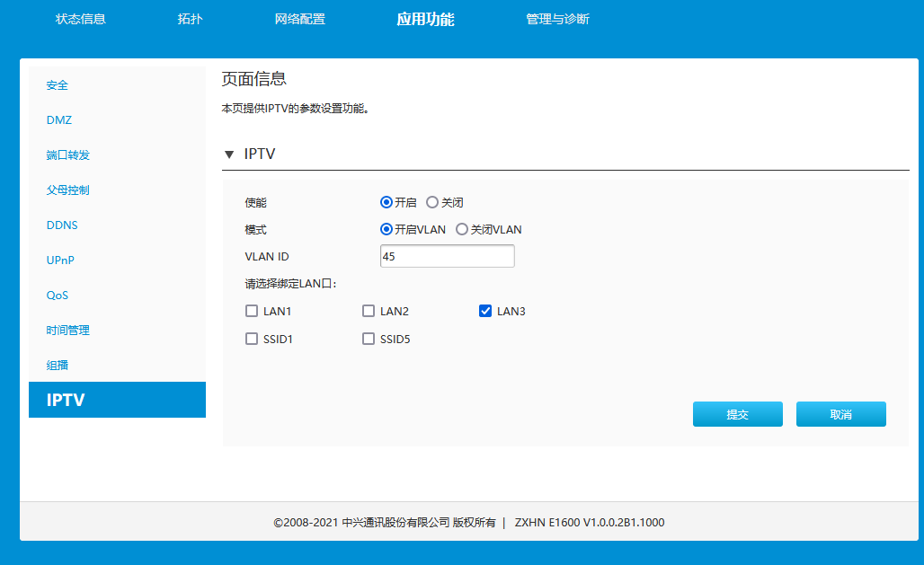Go to 网络配置 section
The image size is (924, 565).
pyautogui.click(x=300, y=18)
